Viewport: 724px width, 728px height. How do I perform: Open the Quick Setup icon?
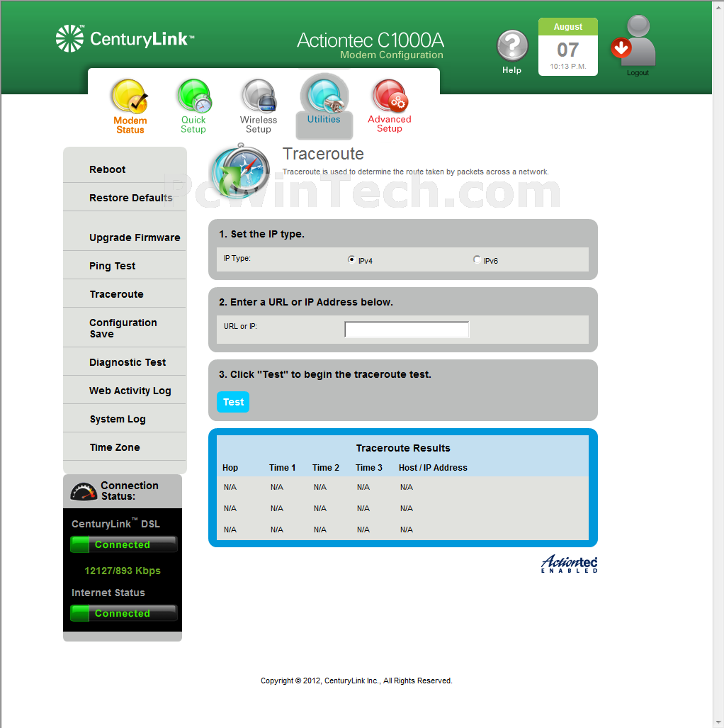(194, 96)
